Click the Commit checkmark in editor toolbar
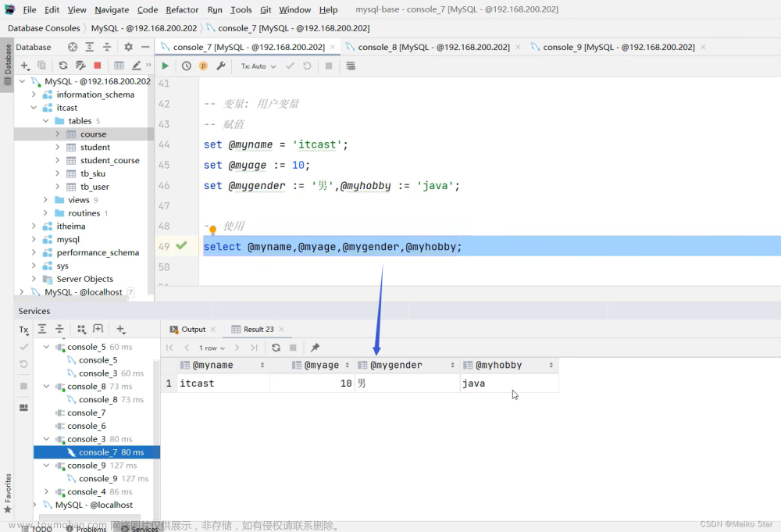 290,66
